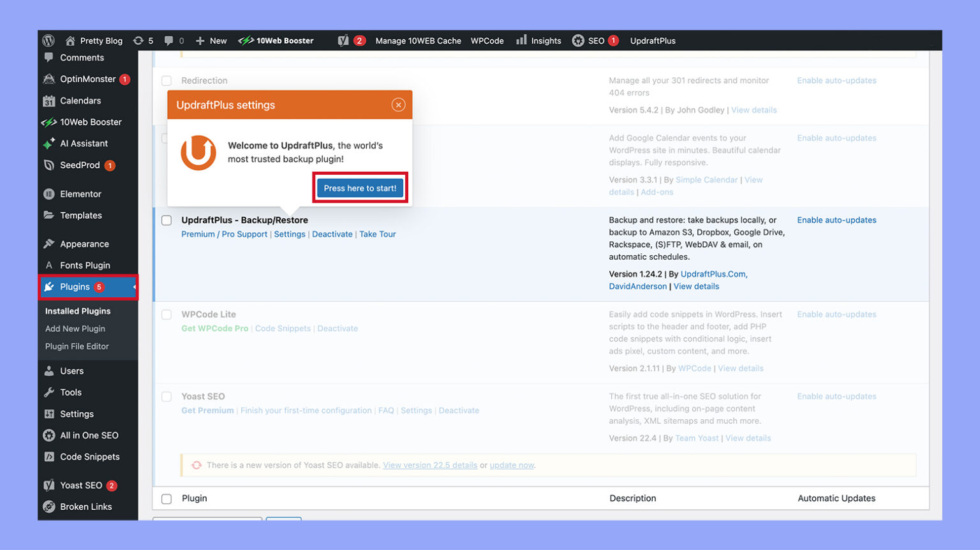Open Manage 10WEB Cache from the admin bar
This screenshot has width=980, height=550.
pyautogui.click(x=417, y=40)
